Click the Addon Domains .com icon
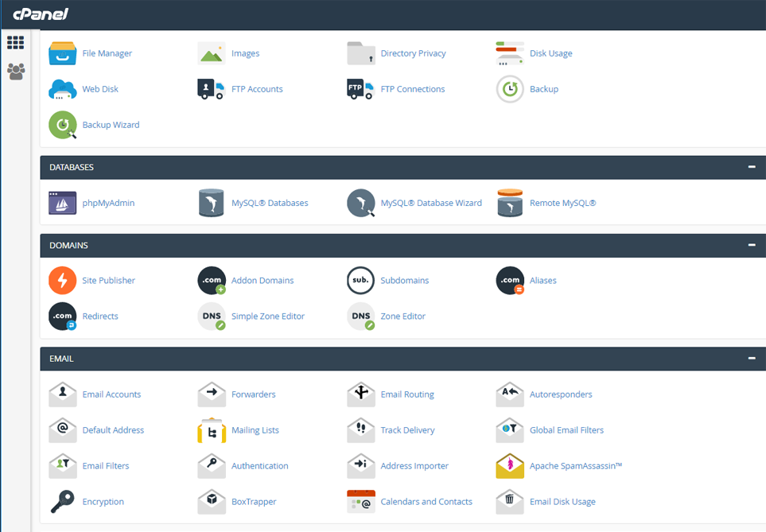The image size is (766, 532). tap(212, 281)
